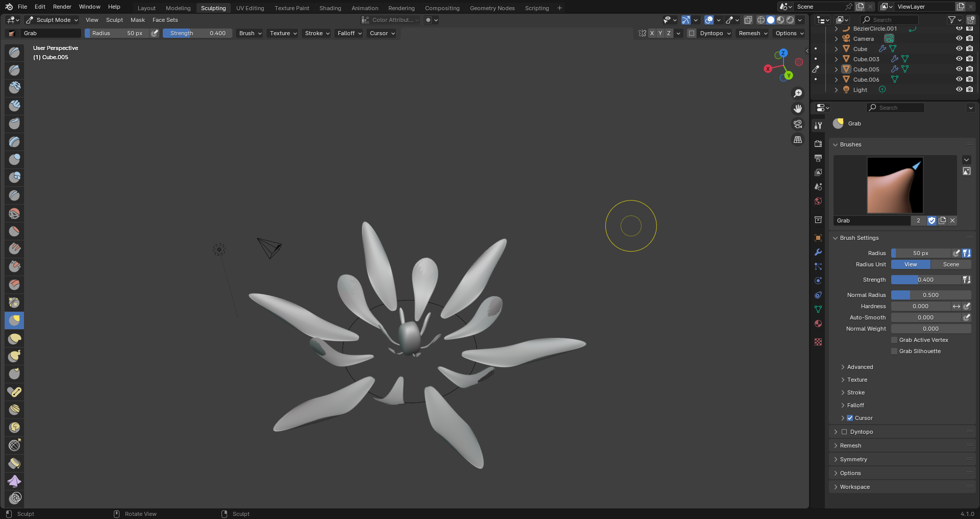
Task: Select the Crease brush tool
Action: 14,195
